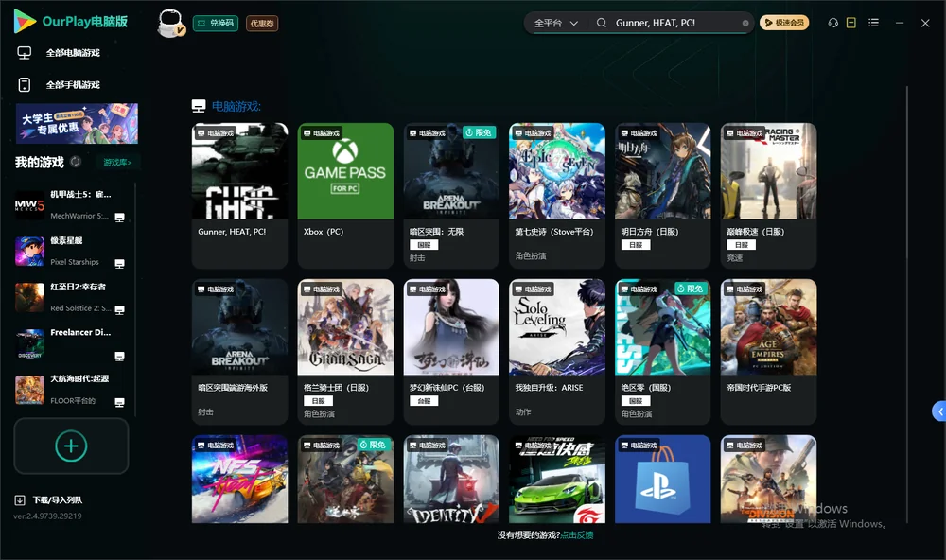The image size is (946, 560).
Task: Click the monitor icon beside 电脑游戏 heading
Action: pos(199,106)
